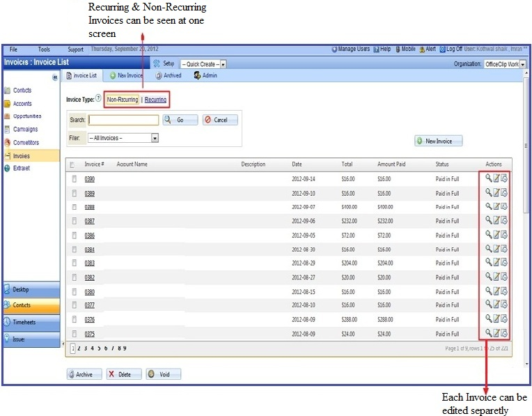Toggle the select-all checkbox in the table header

coord(72,165)
